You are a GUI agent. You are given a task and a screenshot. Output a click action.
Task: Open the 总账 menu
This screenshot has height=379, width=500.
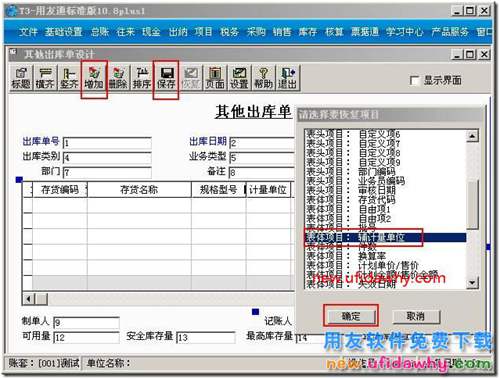pos(100,32)
